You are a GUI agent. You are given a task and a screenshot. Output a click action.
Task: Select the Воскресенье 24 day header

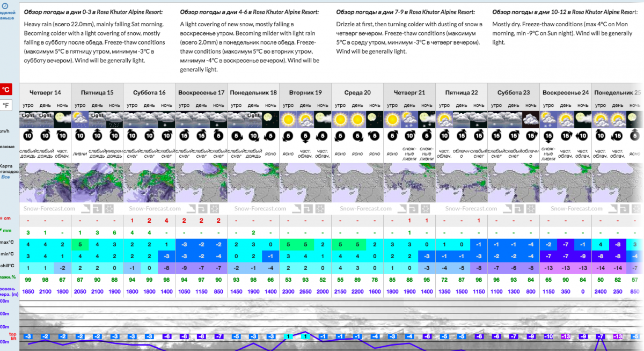566,92
